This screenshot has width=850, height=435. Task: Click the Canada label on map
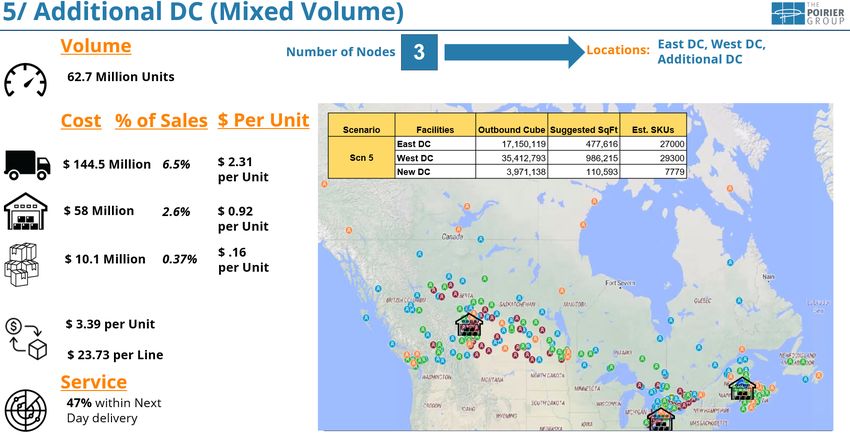pyautogui.click(x=453, y=237)
